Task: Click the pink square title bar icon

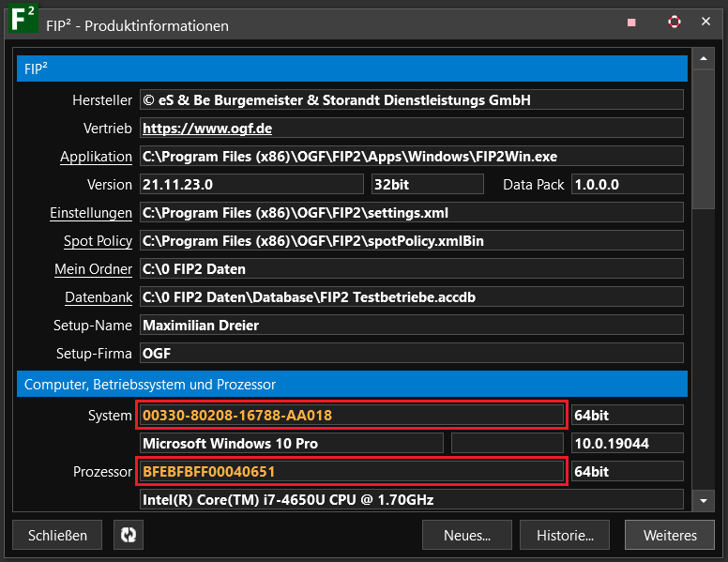Action: pyautogui.click(x=631, y=23)
